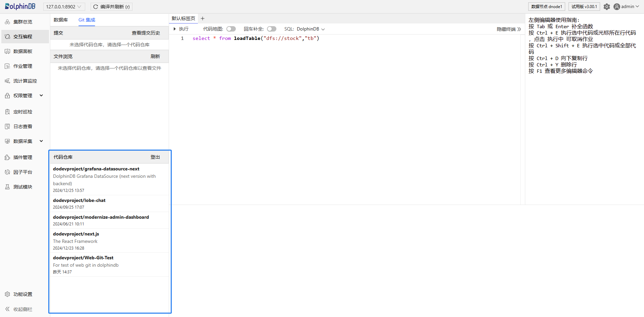The height and width of the screenshot is (317, 644).
Task: Enable the 回车补全 enter completion switch
Action: coord(271,29)
